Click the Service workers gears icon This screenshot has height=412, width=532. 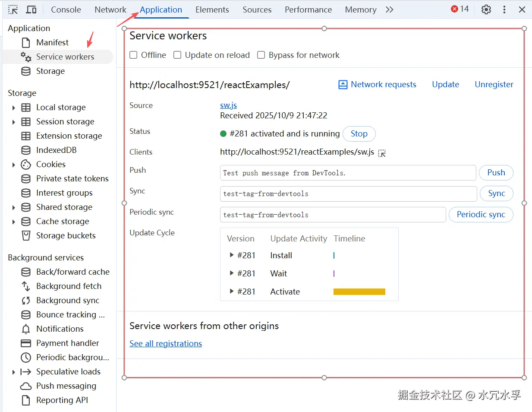pos(26,57)
